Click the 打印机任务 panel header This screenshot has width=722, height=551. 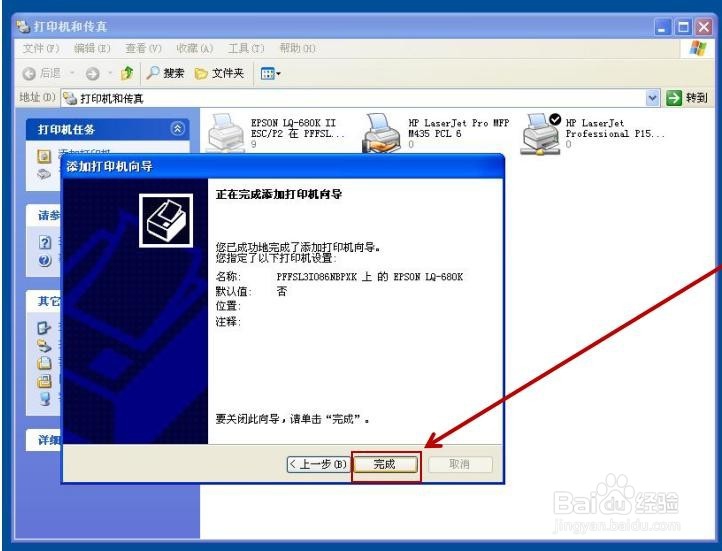108,129
